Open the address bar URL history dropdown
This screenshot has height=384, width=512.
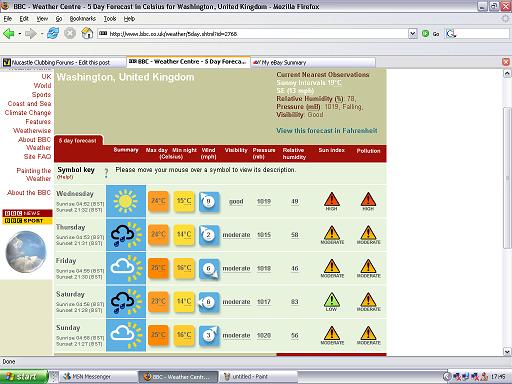[413, 34]
